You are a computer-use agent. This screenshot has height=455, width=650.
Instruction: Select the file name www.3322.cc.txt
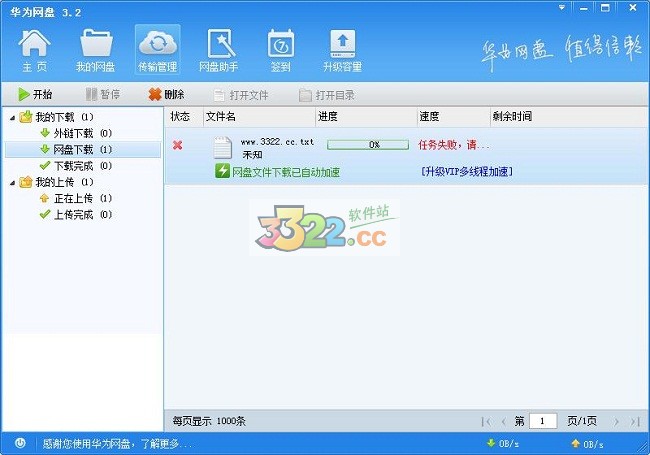pos(277,142)
